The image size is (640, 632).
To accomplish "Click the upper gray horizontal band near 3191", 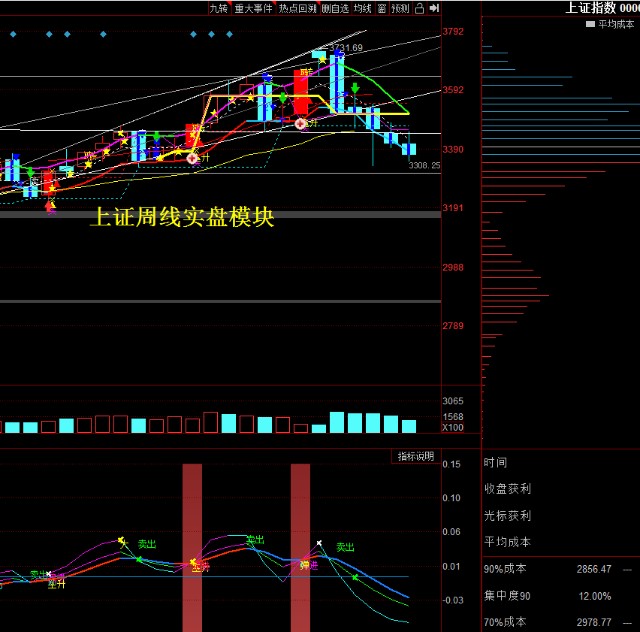I will [220, 214].
